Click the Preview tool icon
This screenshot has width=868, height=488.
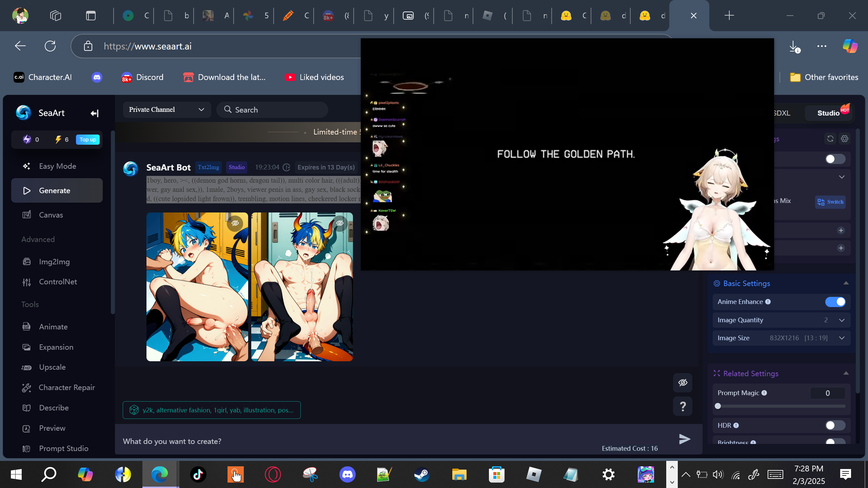[26, 428]
